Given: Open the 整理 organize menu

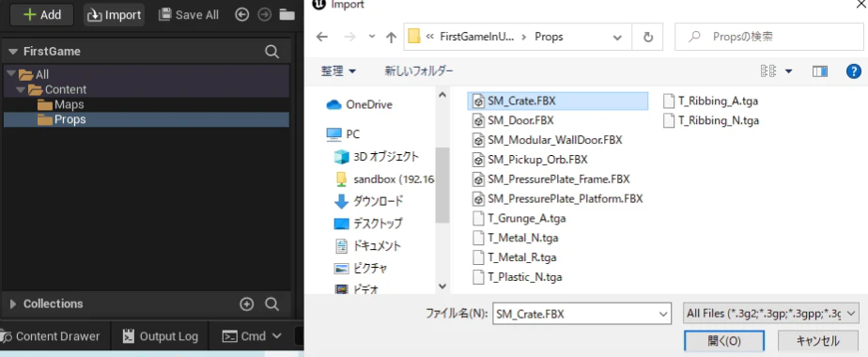Looking at the screenshot, I should [338, 70].
